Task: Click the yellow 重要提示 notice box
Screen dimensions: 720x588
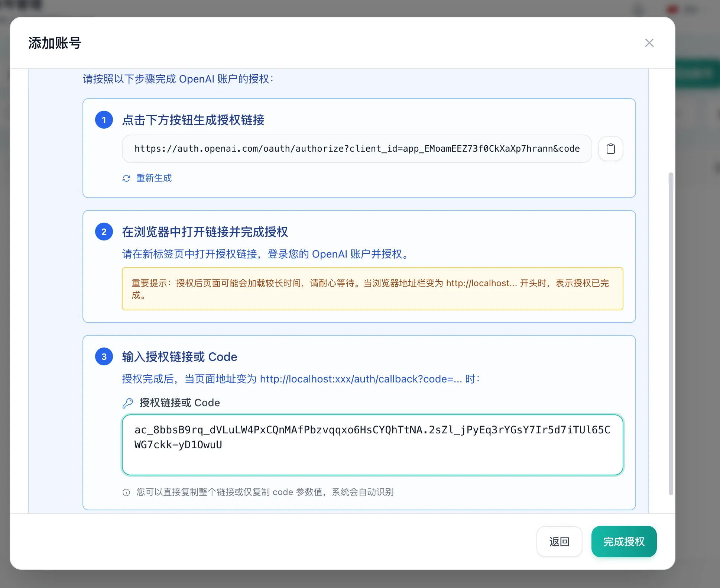Action: click(x=372, y=289)
